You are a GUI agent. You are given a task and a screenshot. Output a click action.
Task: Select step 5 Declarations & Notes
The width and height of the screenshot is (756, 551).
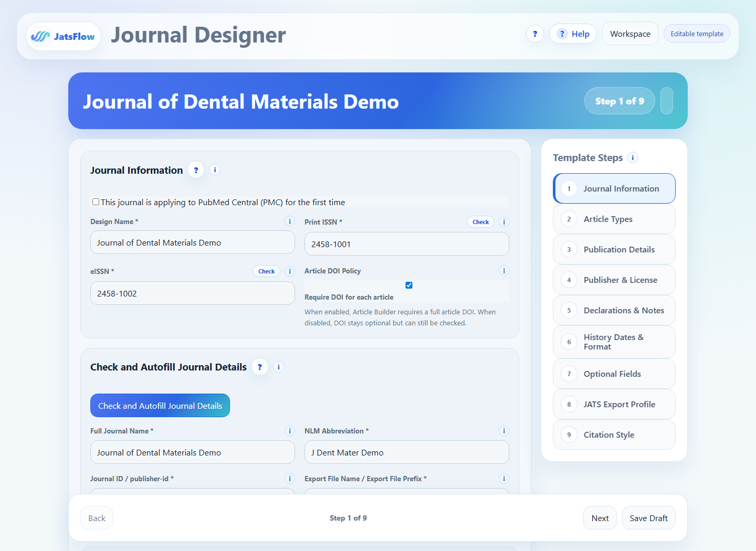pyautogui.click(x=614, y=310)
